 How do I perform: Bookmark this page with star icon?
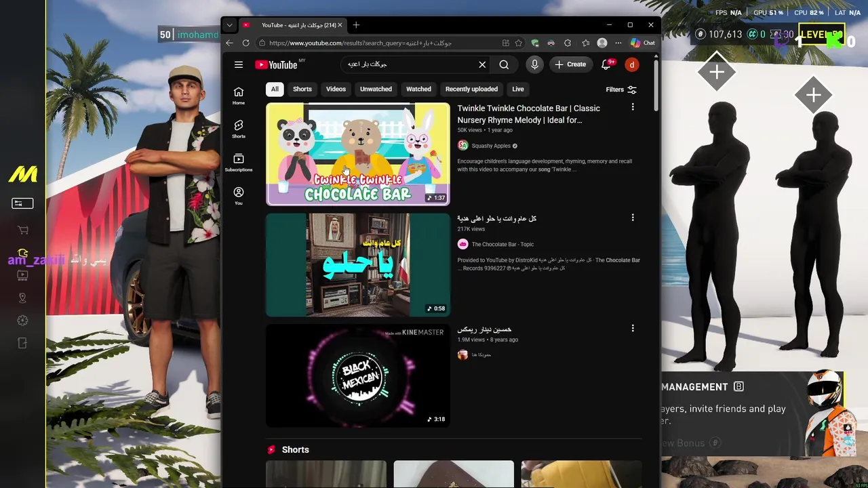[518, 43]
